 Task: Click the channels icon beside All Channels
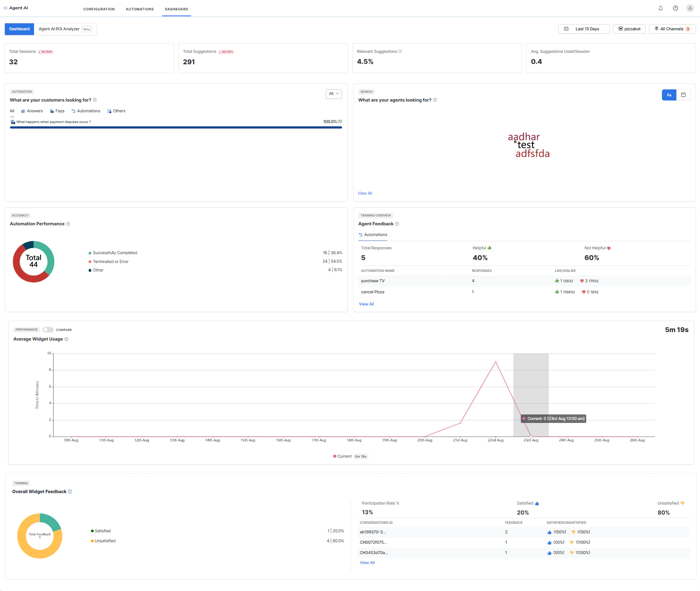(x=656, y=28)
